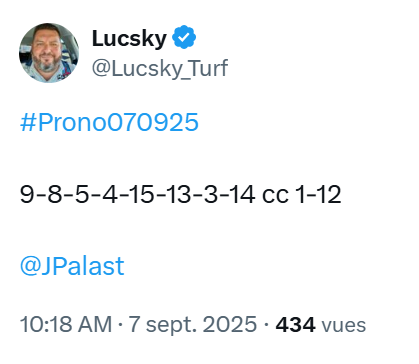The height and width of the screenshot is (364, 419).
Task: Click the Lucsky display name
Action: [x=129, y=39]
